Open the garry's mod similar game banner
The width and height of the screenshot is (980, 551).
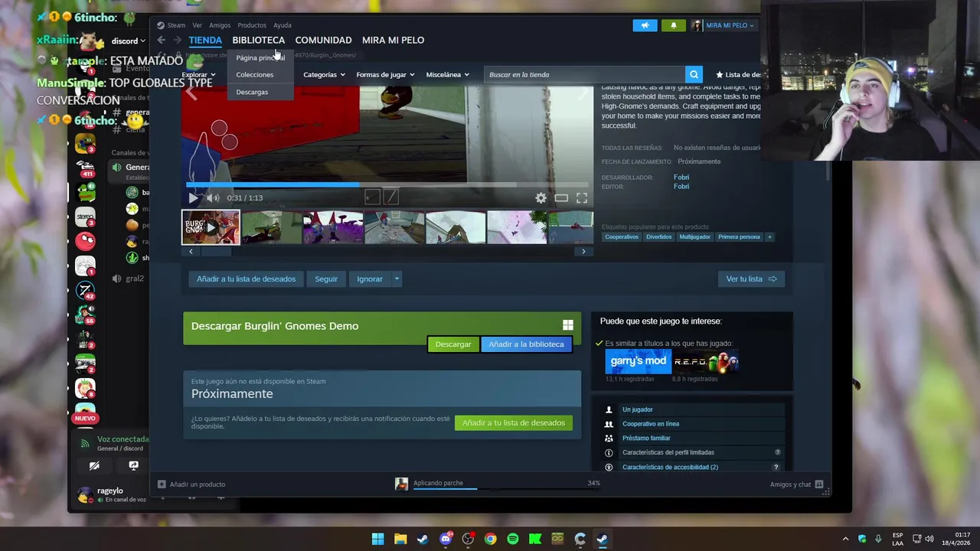638,361
